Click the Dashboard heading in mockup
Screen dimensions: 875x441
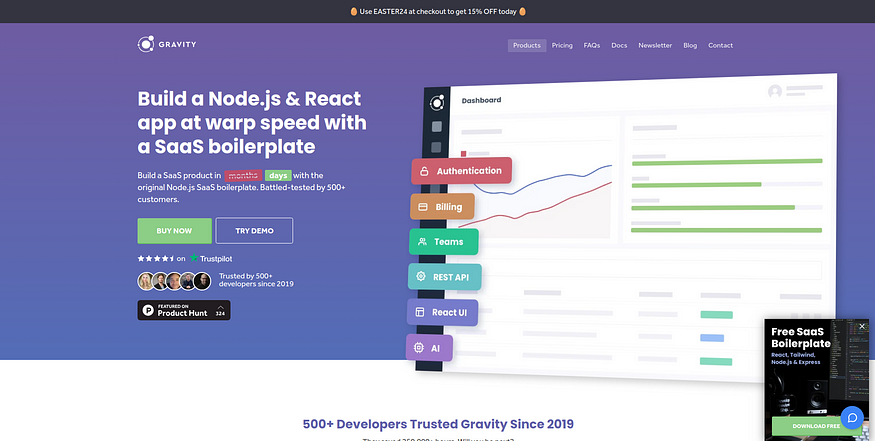coord(481,100)
